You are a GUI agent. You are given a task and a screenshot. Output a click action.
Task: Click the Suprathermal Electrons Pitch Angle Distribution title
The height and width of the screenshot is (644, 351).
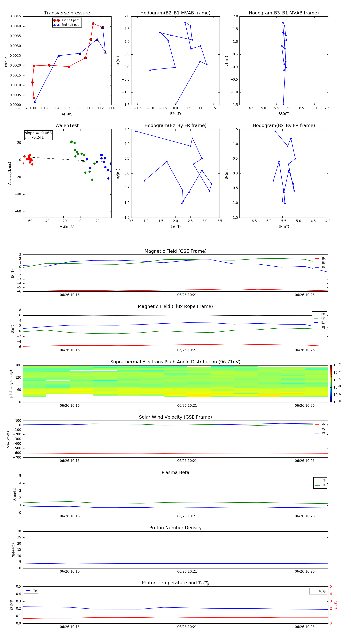175,362
